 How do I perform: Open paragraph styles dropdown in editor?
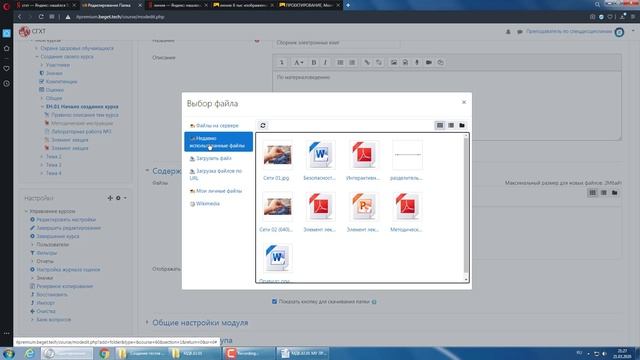[298, 62]
